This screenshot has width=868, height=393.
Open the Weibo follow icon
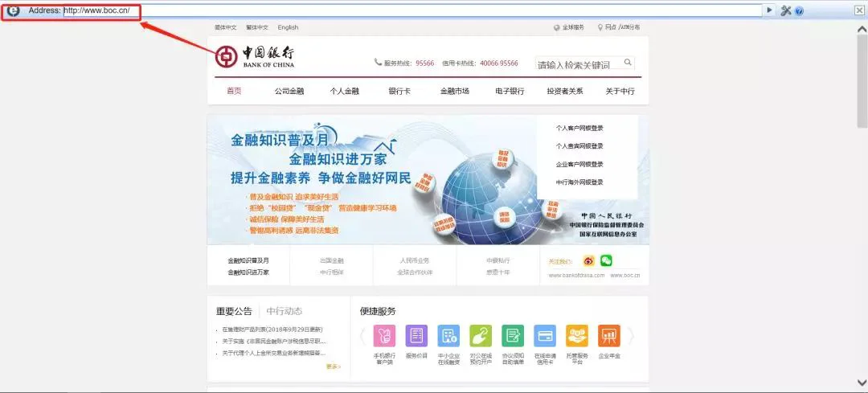pos(588,260)
